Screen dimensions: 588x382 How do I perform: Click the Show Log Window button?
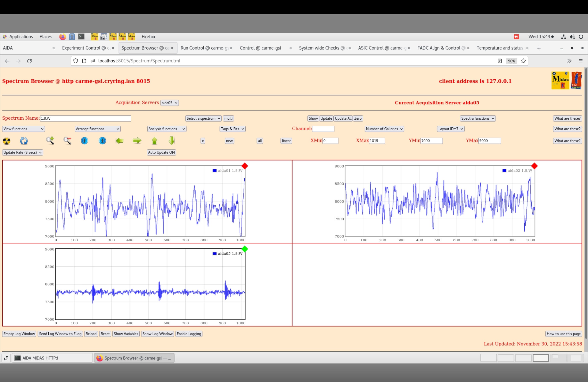[x=157, y=334]
